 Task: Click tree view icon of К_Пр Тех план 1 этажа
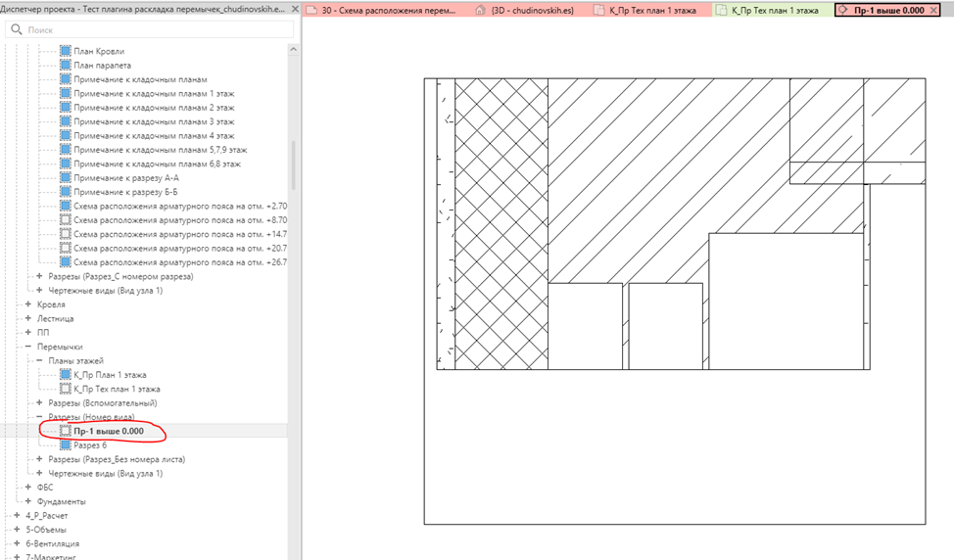tap(65, 389)
